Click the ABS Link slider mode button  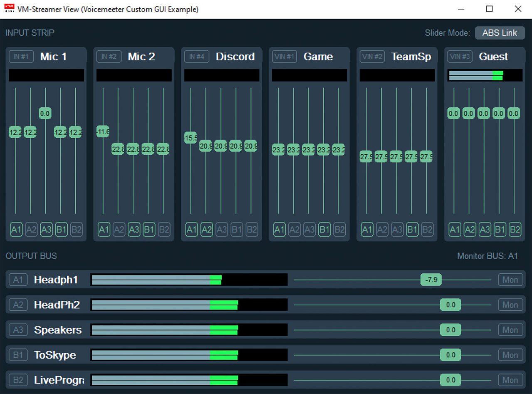[500, 33]
